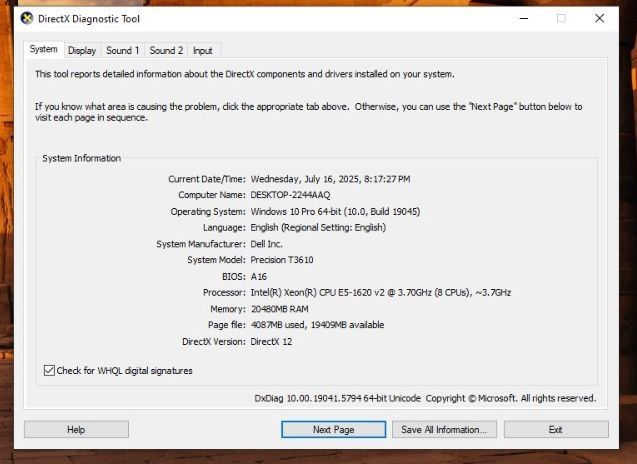Click the Intel Xeon E5-1620 processor value
637x464 pixels.
click(381, 293)
